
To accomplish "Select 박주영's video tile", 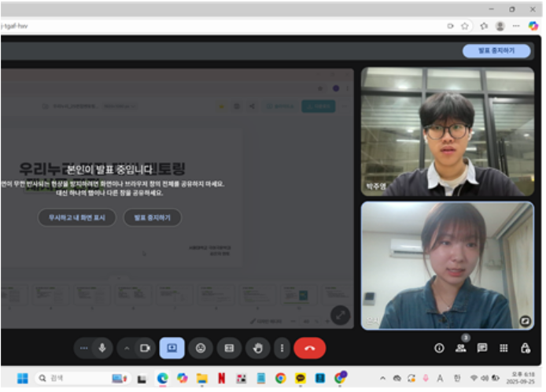I will (448, 131).
